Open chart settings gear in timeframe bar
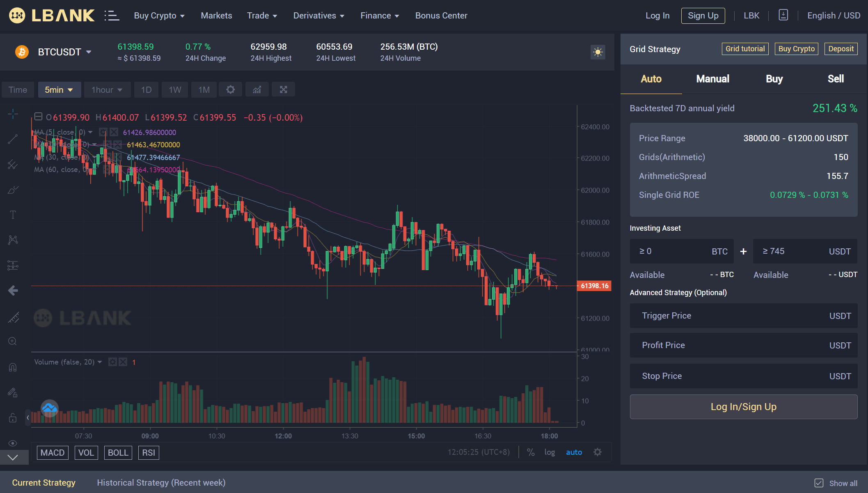The image size is (868, 493). click(x=230, y=89)
